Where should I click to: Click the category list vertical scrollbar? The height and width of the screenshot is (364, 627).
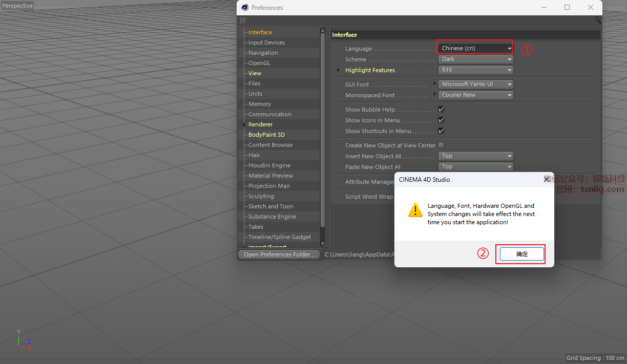(323, 128)
